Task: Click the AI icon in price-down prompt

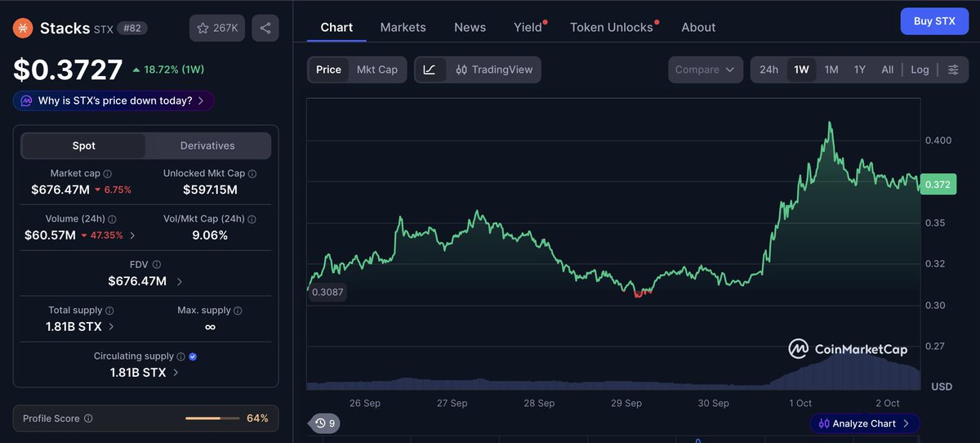Action: 26,101
